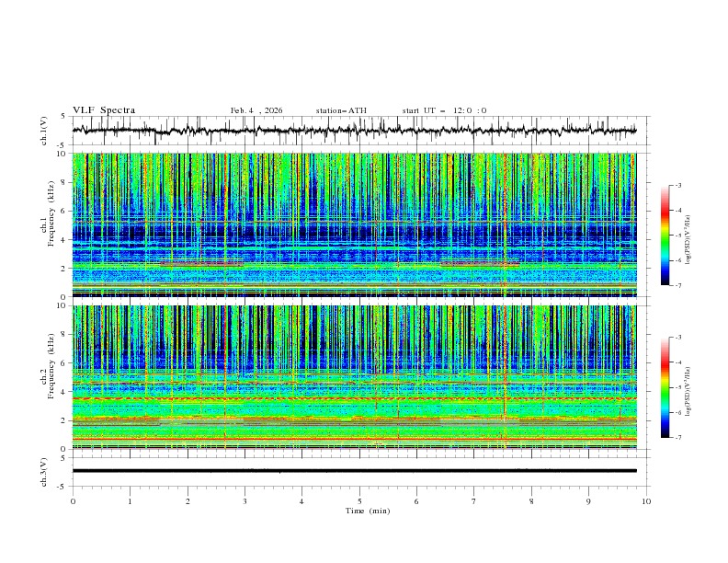This screenshot has height=563, width=728.
Task: Click the lower log(PSD) color bar
Action: [665, 387]
